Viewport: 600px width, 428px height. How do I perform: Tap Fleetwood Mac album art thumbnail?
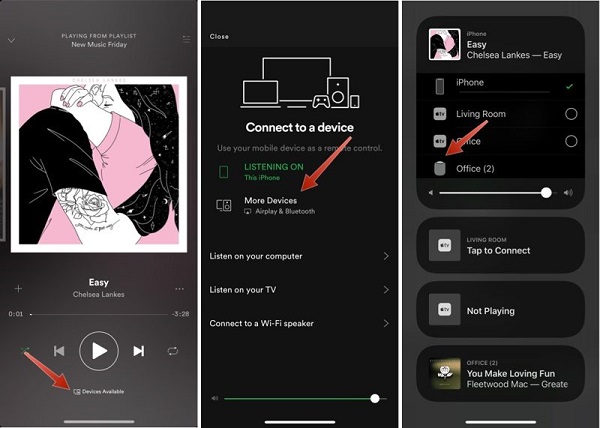coord(444,373)
